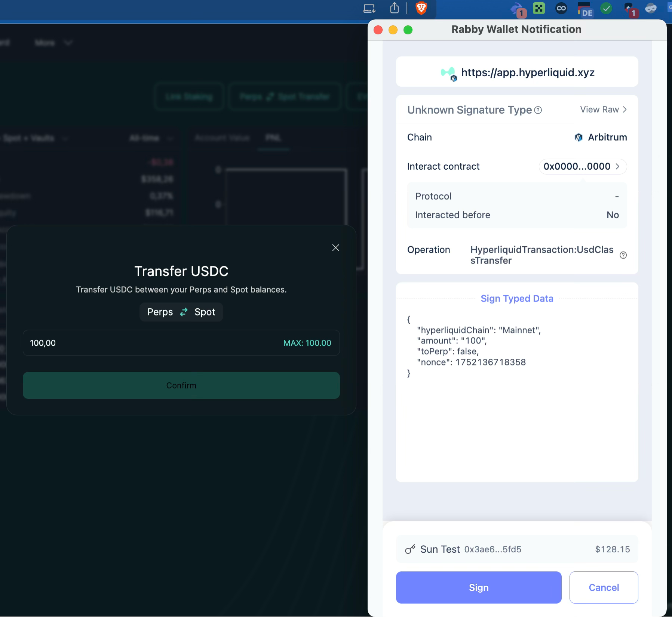The height and width of the screenshot is (617, 672).
Task: Click the share page icon in toolbar
Action: point(395,8)
